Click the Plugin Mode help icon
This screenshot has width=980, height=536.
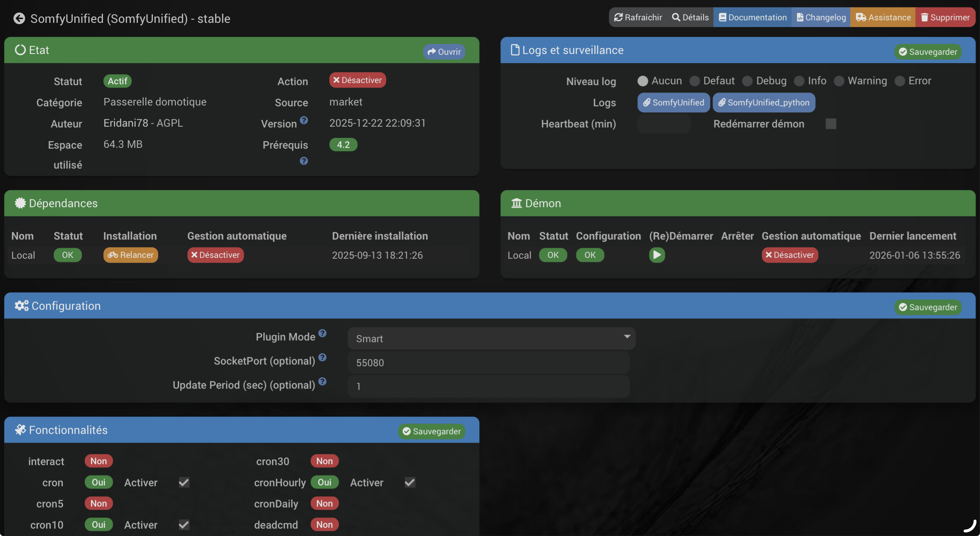click(322, 333)
